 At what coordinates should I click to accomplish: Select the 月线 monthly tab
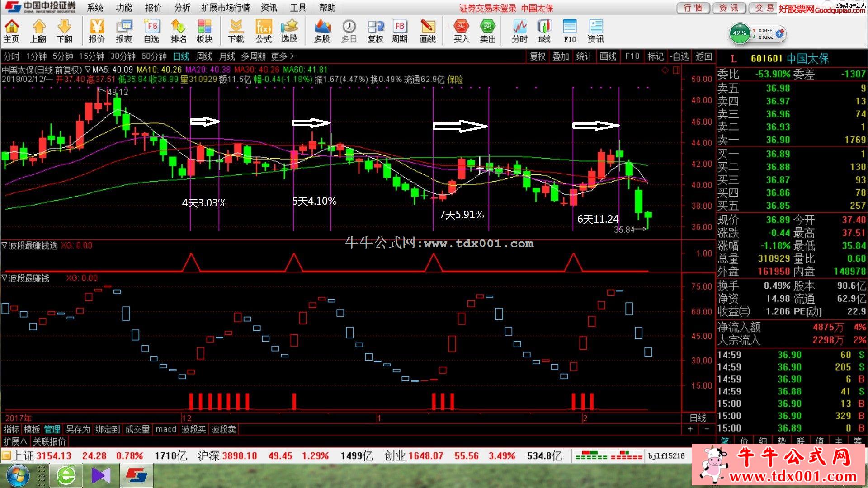click(x=227, y=56)
